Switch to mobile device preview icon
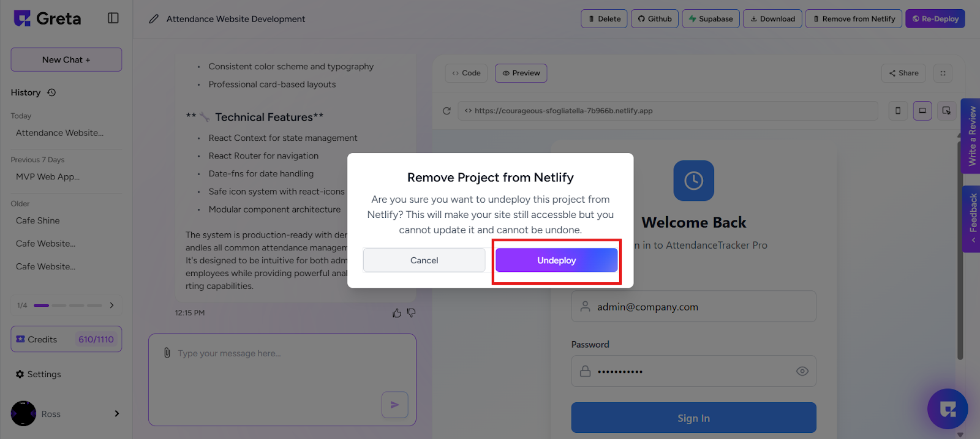The image size is (980, 439). click(x=898, y=111)
